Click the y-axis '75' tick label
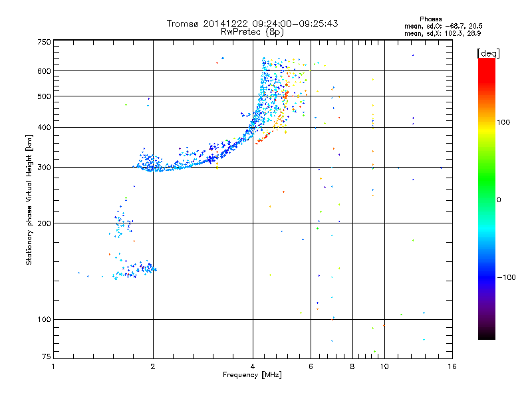Screen dimensions: 532x399 pyautogui.click(x=47, y=356)
